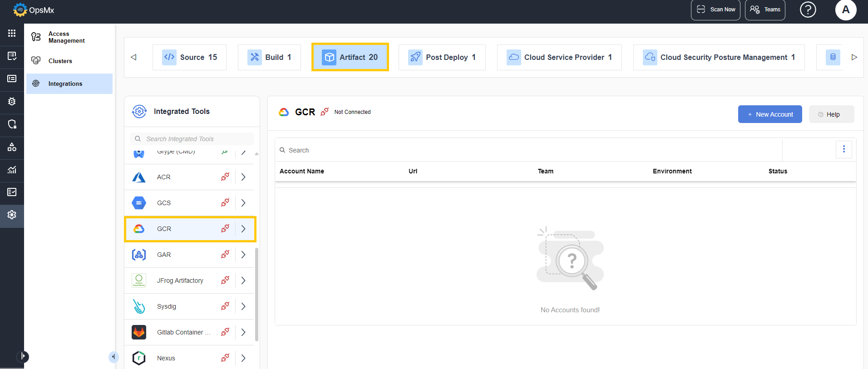The height and width of the screenshot is (369, 868).
Task: Open the settings gear in left rail
Action: [x=12, y=215]
